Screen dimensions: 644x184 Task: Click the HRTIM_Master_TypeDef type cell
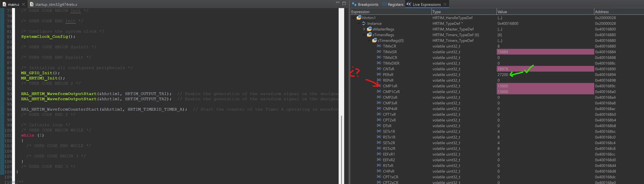tap(453, 29)
